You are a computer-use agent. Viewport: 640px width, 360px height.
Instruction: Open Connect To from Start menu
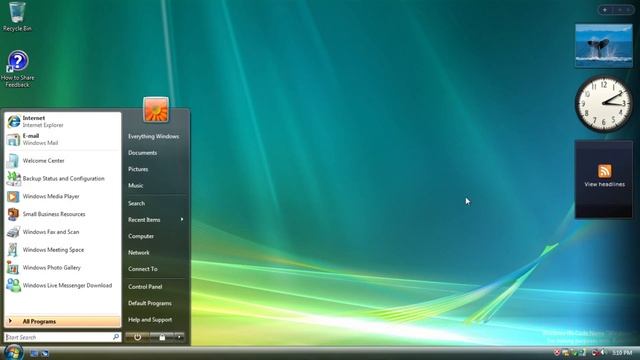click(x=143, y=269)
